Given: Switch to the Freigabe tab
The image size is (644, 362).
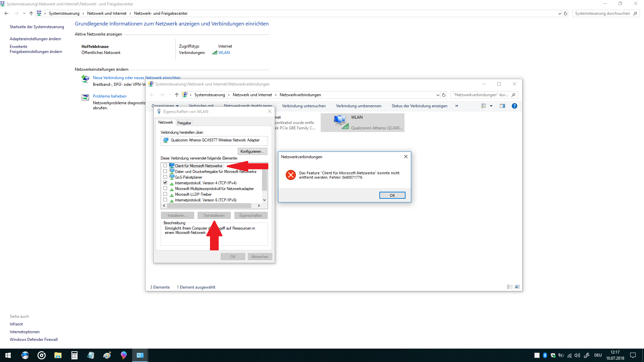Looking at the screenshot, I should 184,123.
